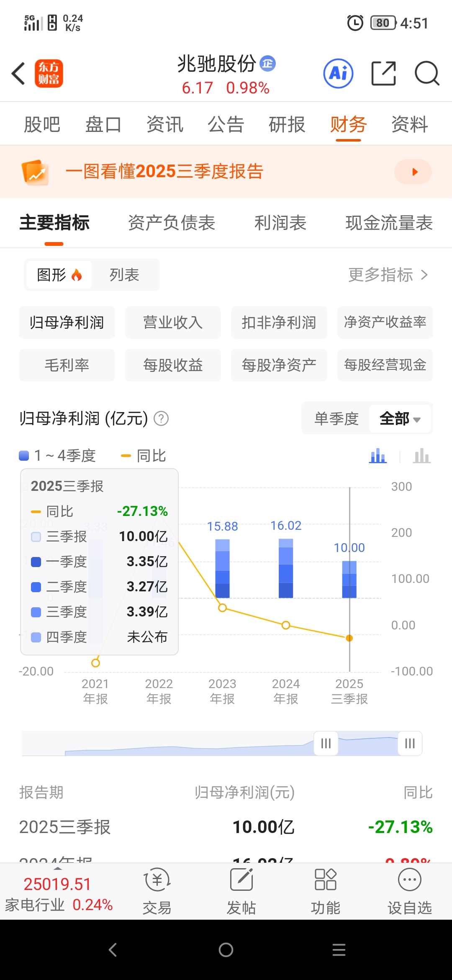Tap the 交易 yen icon
The height and width of the screenshot is (980, 452).
point(157,879)
